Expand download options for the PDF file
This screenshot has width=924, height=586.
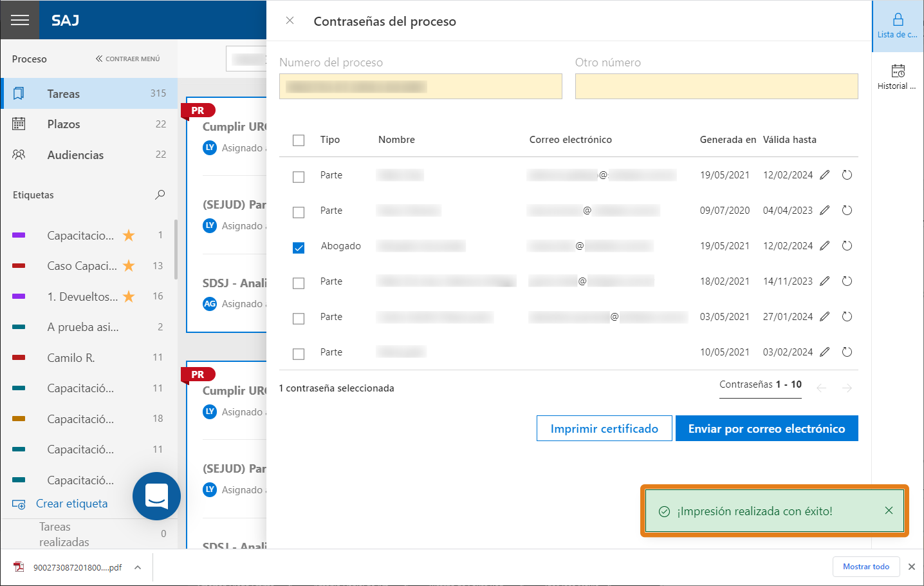tap(138, 567)
